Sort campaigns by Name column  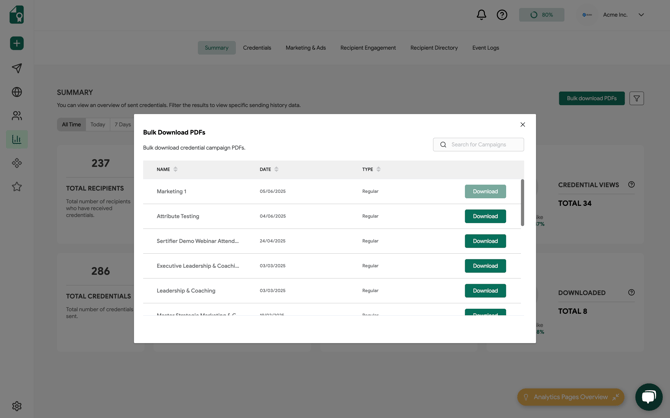click(x=166, y=169)
